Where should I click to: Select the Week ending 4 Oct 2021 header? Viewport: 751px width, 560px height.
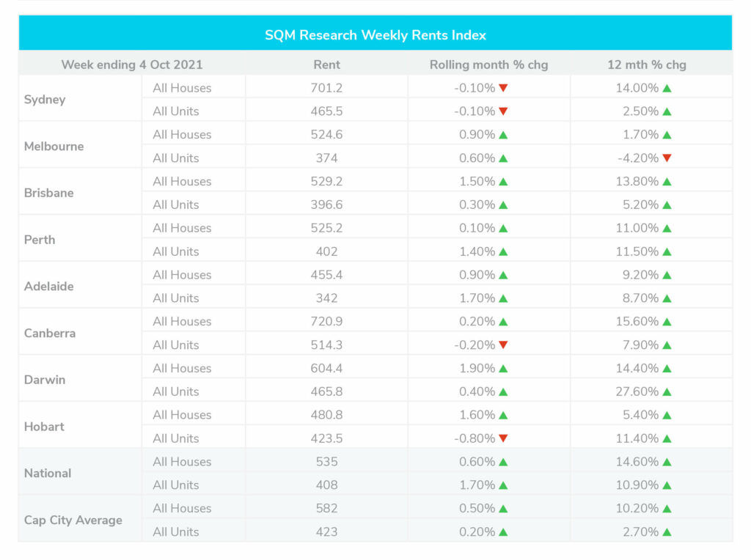pos(132,65)
